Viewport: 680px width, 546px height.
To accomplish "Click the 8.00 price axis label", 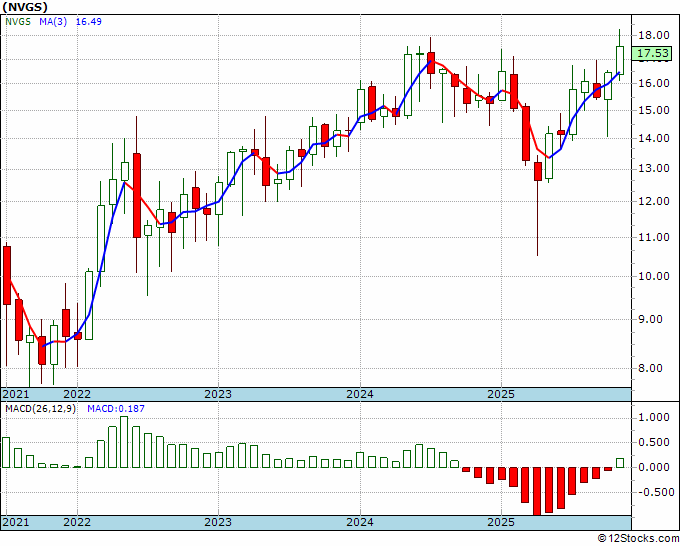I will point(653,368).
